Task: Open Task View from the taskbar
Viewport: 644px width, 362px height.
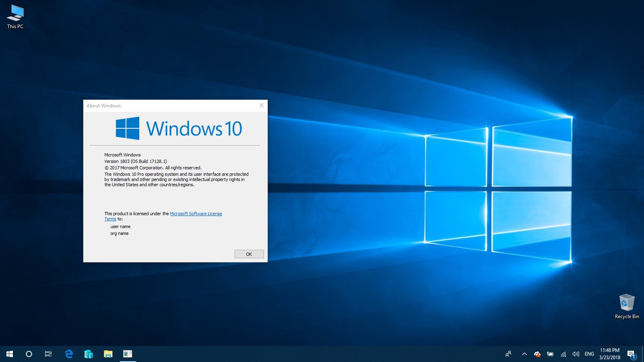Action: [48, 354]
